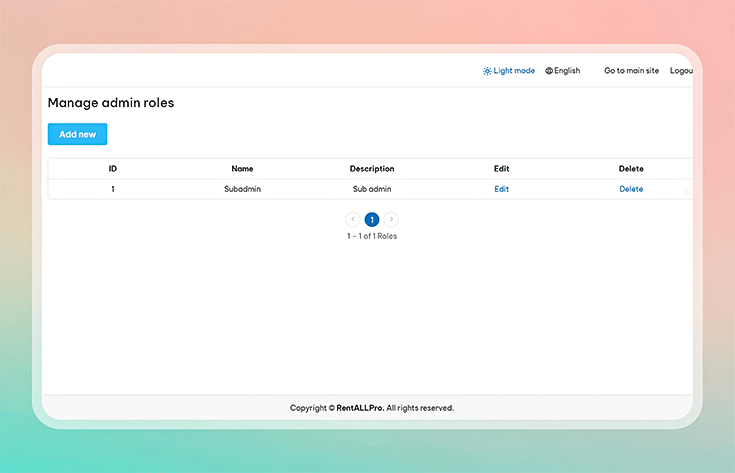Select page 1 in pagination
Screen dimensions: 735x473
(x=372, y=219)
